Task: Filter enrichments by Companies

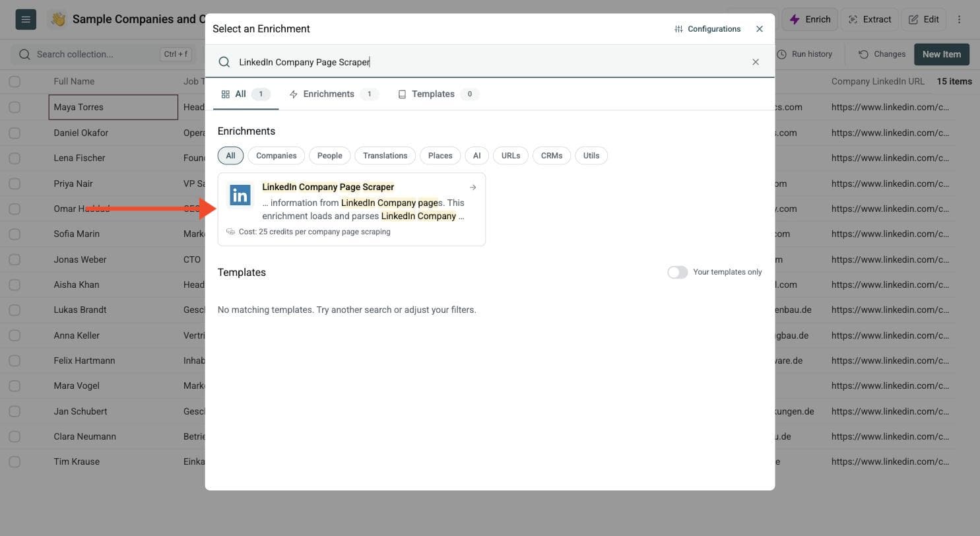Action: (x=276, y=156)
